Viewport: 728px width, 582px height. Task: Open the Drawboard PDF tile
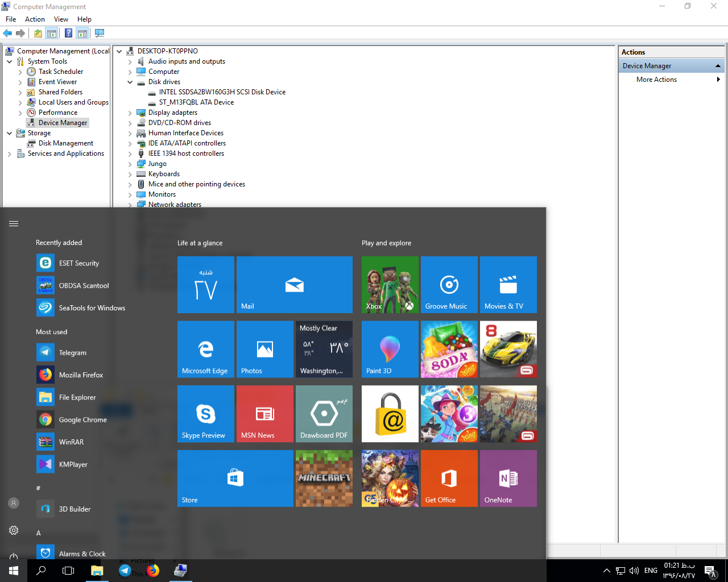click(x=324, y=414)
